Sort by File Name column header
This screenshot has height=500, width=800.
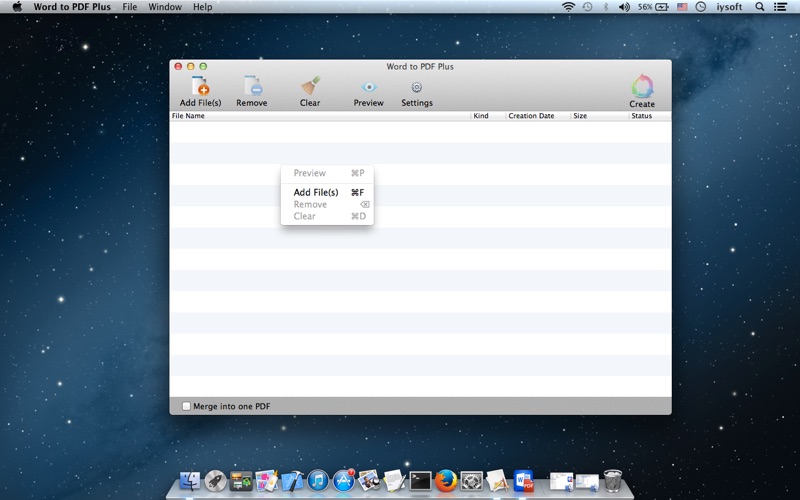click(320, 116)
